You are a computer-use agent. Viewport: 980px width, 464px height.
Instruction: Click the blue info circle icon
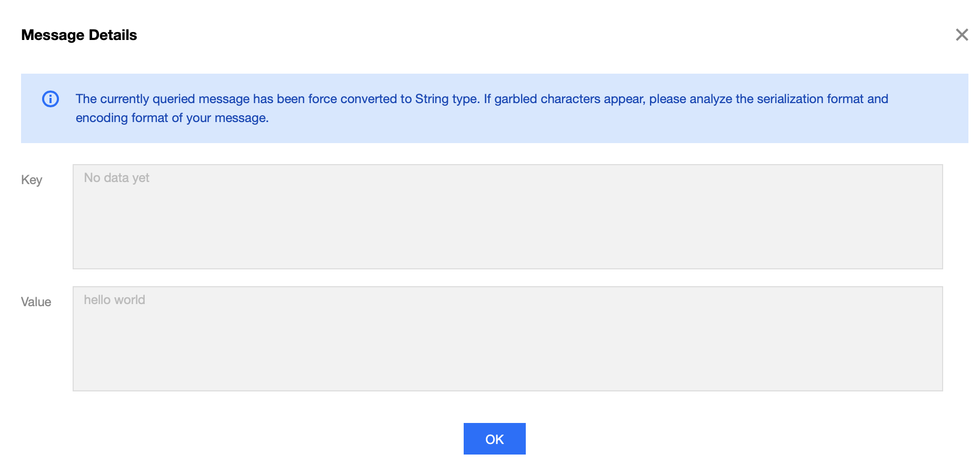[51, 99]
